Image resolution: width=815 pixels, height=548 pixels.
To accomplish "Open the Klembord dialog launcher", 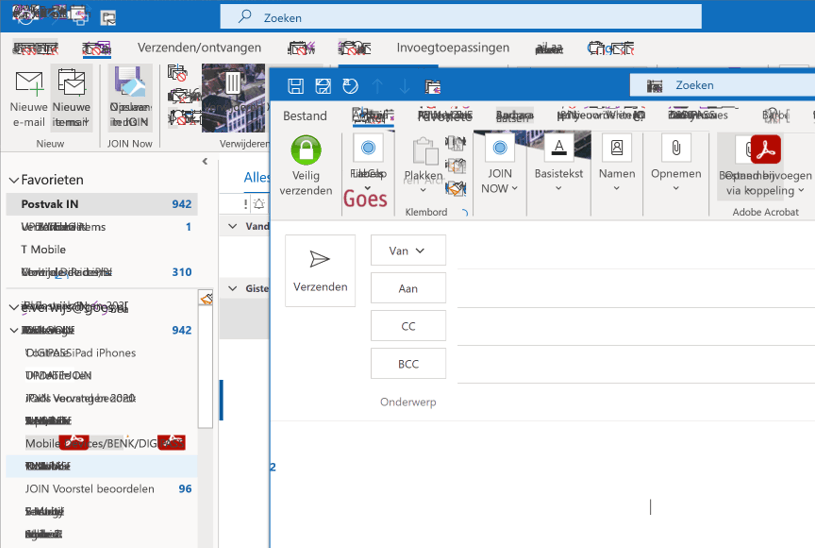I will point(465,212).
